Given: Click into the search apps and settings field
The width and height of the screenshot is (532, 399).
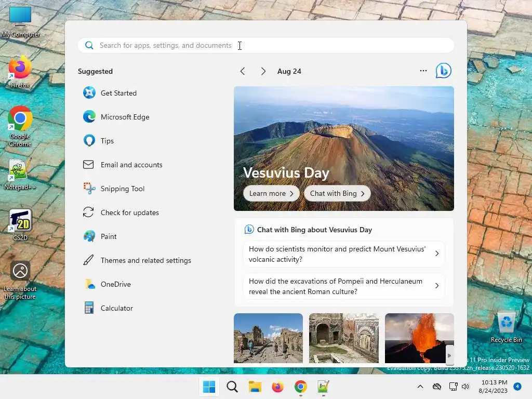Looking at the screenshot, I should (265, 46).
